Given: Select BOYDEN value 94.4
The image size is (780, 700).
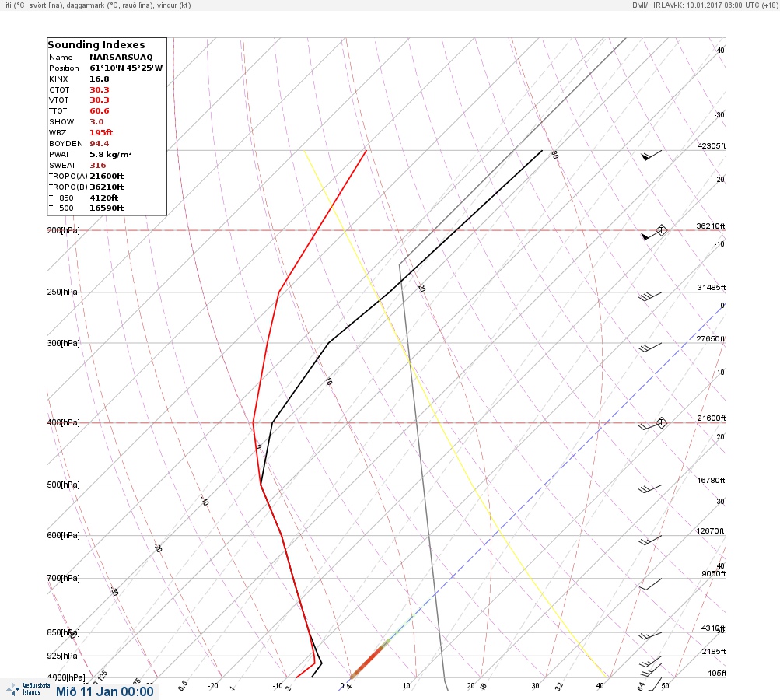Looking at the screenshot, I should click(99, 144).
